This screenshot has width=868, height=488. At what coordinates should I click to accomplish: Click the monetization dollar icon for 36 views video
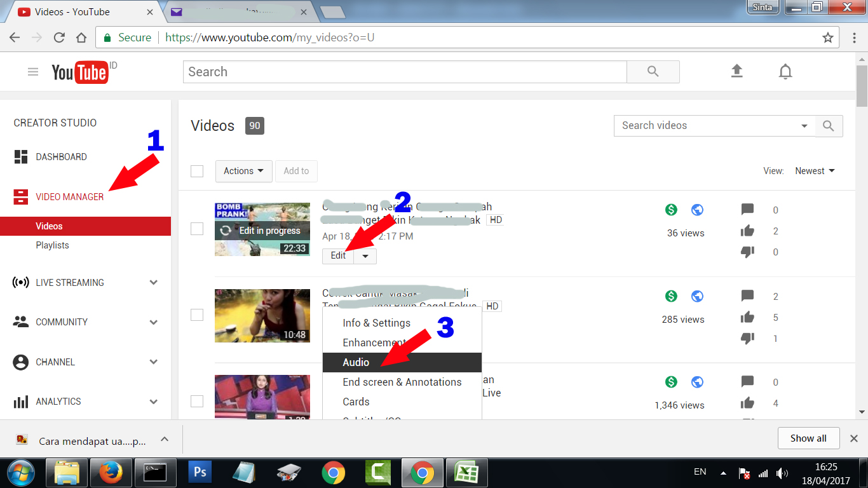point(671,210)
